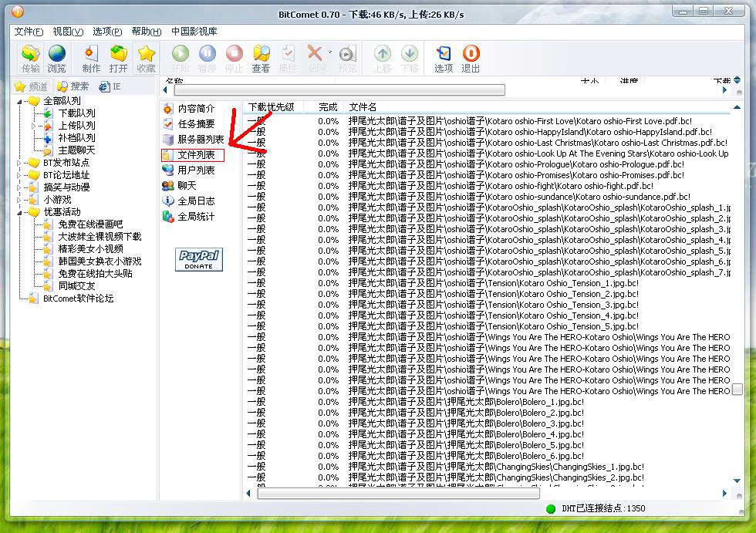This screenshot has width=756, height=533.
Task: Expand the 搞笑与动漫 tree node
Action: click(19, 187)
